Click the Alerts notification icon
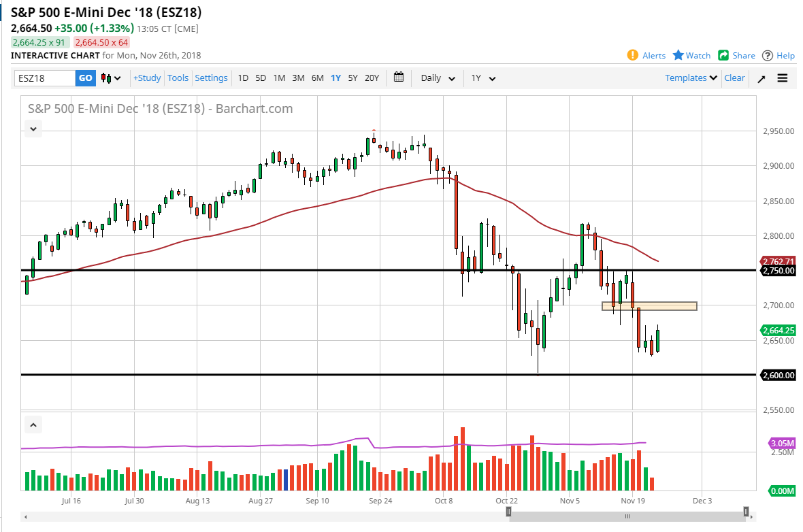The height and width of the screenshot is (532, 803). point(633,55)
